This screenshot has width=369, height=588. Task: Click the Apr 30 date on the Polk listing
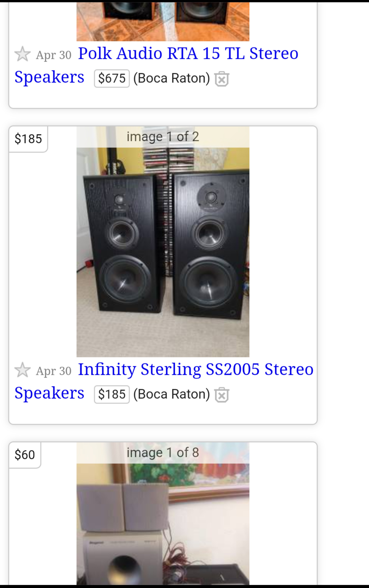click(x=53, y=55)
